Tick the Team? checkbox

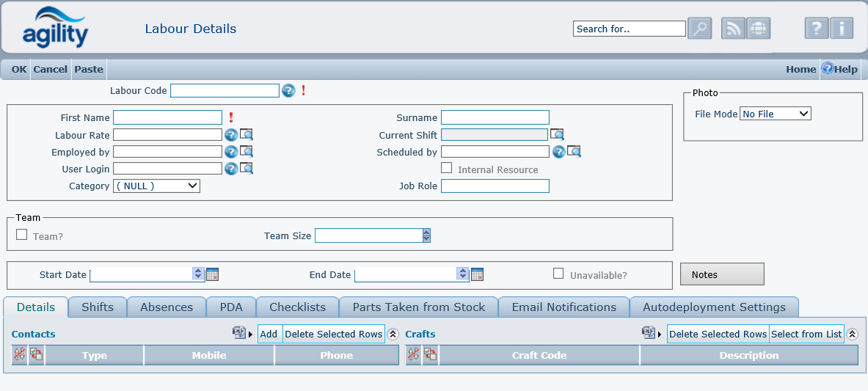[22, 235]
